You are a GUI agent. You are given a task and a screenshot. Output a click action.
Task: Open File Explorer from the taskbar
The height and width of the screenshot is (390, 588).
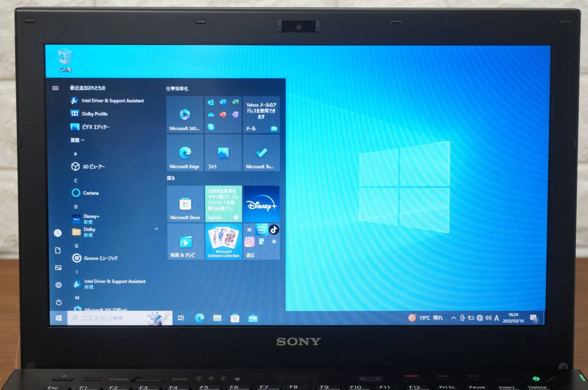click(x=217, y=318)
